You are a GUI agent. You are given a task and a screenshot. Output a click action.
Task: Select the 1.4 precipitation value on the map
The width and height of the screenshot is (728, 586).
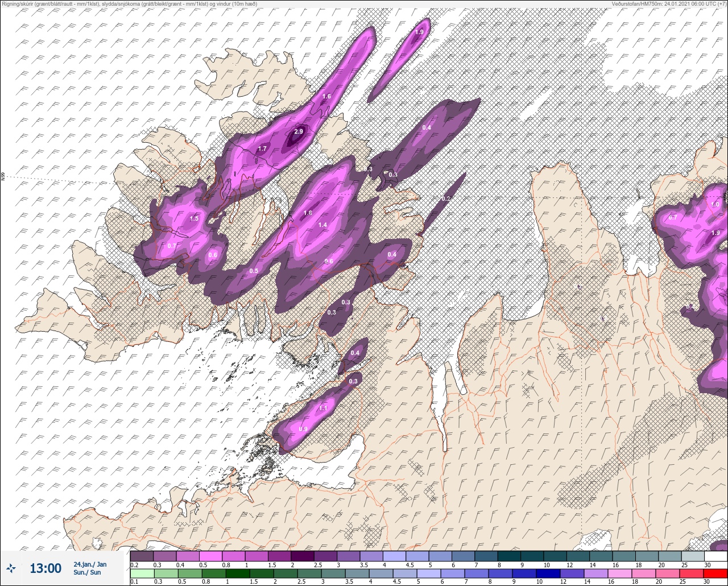pyautogui.click(x=322, y=225)
